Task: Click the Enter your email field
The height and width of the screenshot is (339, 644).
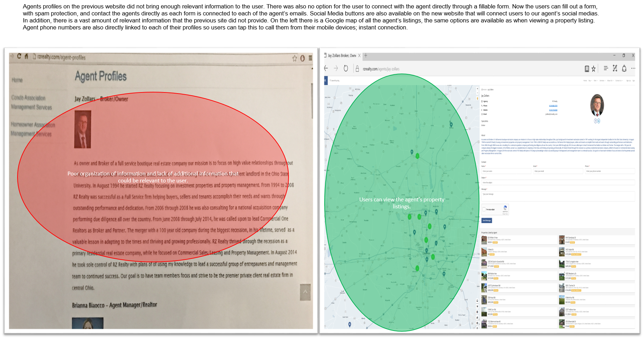Action: coord(558,171)
